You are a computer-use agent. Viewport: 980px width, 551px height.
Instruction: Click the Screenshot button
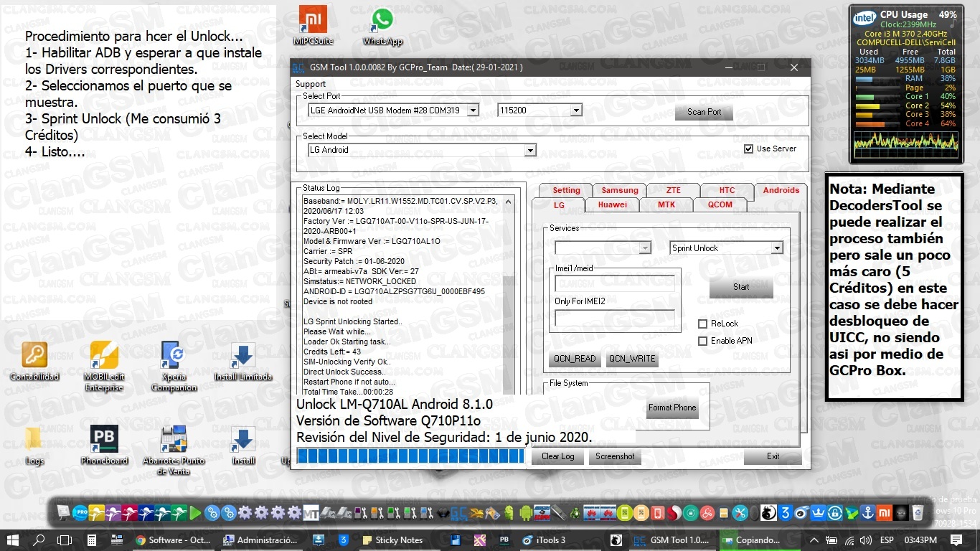click(615, 456)
